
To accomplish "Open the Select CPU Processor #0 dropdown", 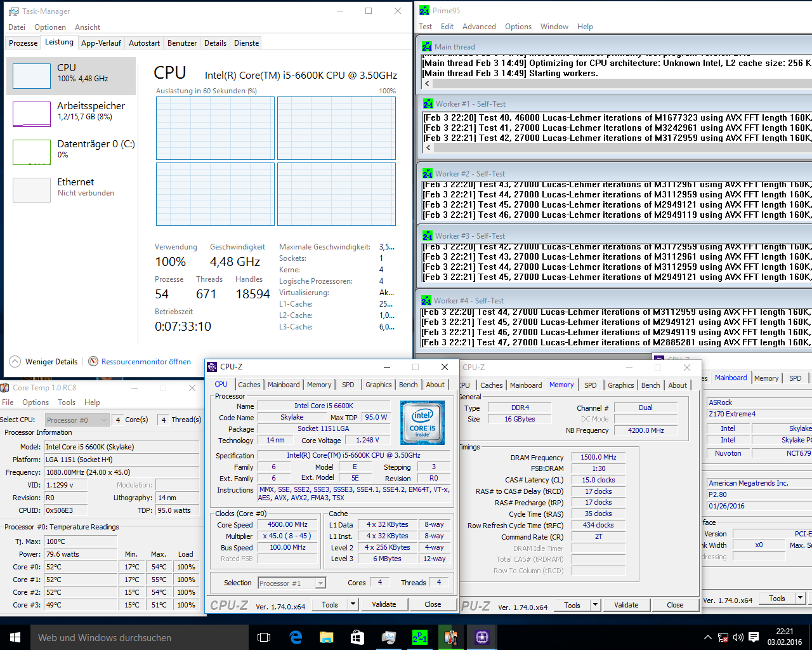I will (x=77, y=420).
